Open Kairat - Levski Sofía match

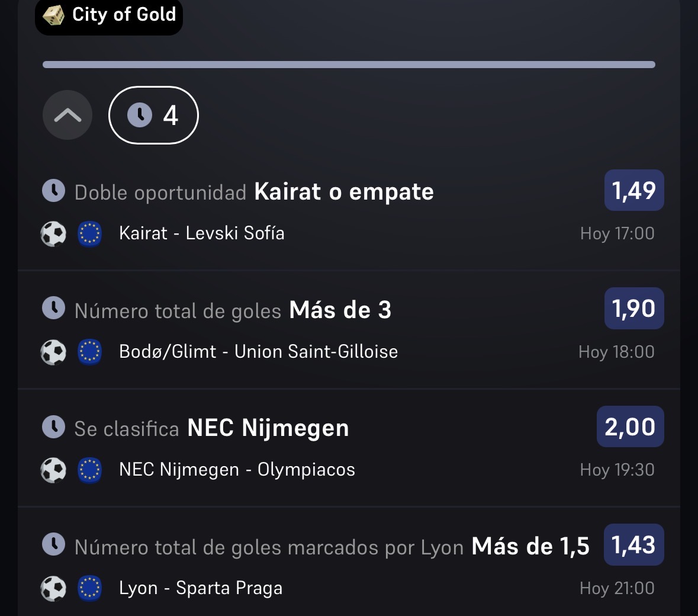[202, 233]
